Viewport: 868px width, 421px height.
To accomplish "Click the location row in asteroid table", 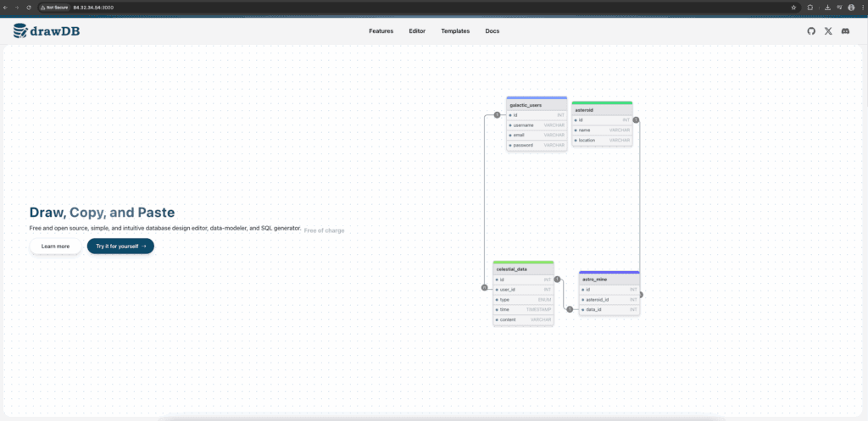I will 602,140.
